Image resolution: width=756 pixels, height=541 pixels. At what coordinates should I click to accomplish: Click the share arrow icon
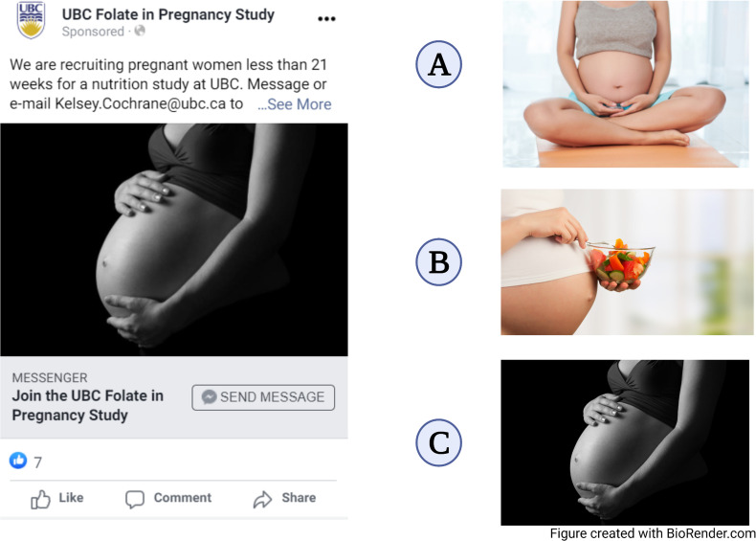(263, 500)
